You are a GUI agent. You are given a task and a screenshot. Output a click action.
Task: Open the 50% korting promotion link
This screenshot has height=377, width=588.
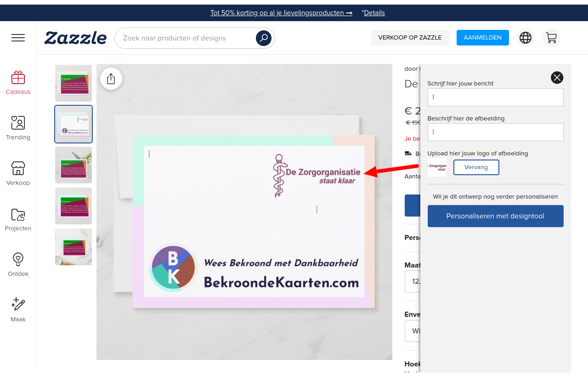[x=281, y=13]
